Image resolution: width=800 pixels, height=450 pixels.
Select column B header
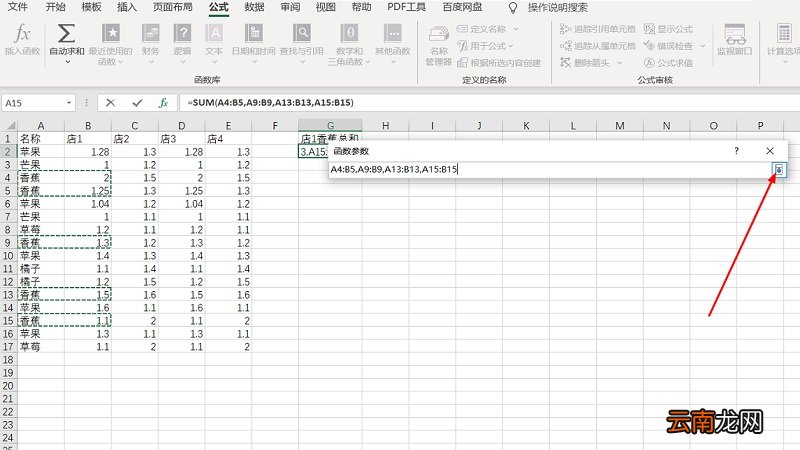pyautogui.click(x=88, y=126)
